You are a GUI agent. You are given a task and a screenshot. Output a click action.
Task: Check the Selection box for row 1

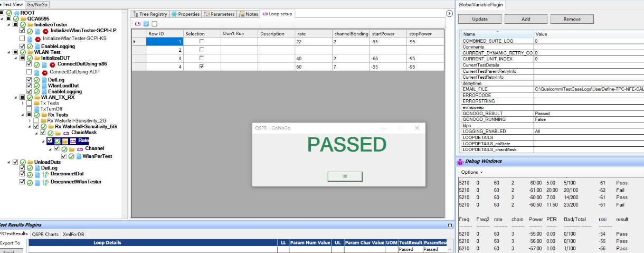point(201,42)
